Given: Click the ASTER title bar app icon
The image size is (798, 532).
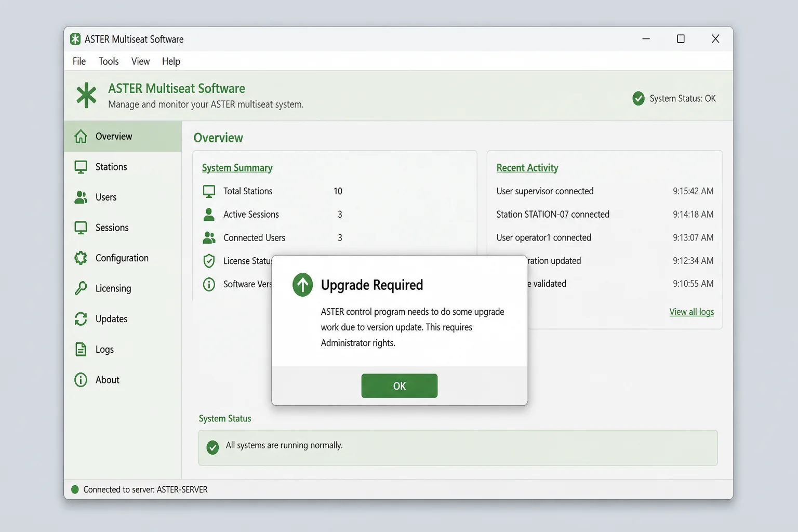Looking at the screenshot, I should click(75, 39).
